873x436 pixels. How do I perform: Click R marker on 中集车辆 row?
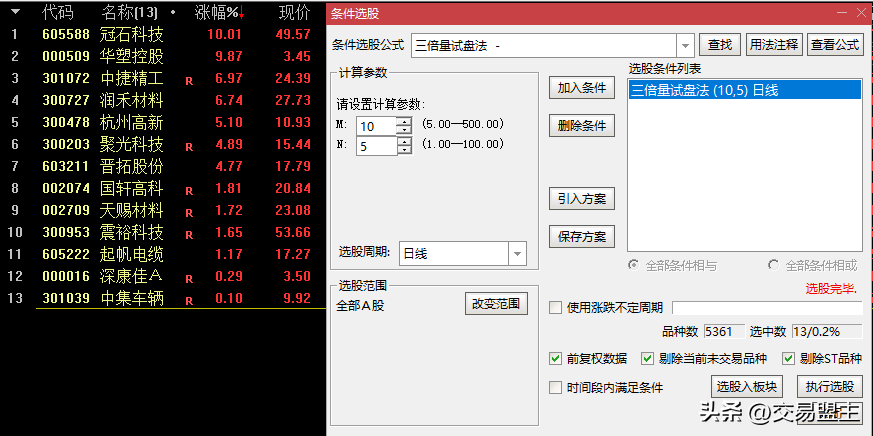coord(189,301)
